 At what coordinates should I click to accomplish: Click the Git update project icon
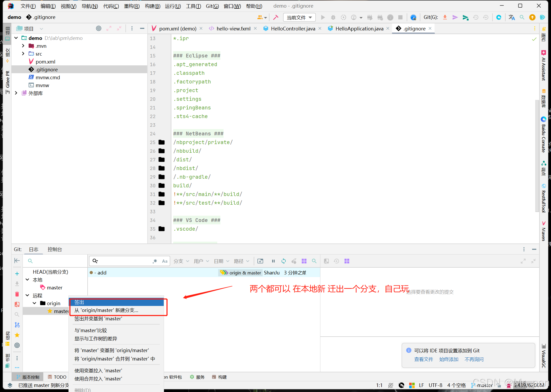pyautogui.click(x=445, y=17)
